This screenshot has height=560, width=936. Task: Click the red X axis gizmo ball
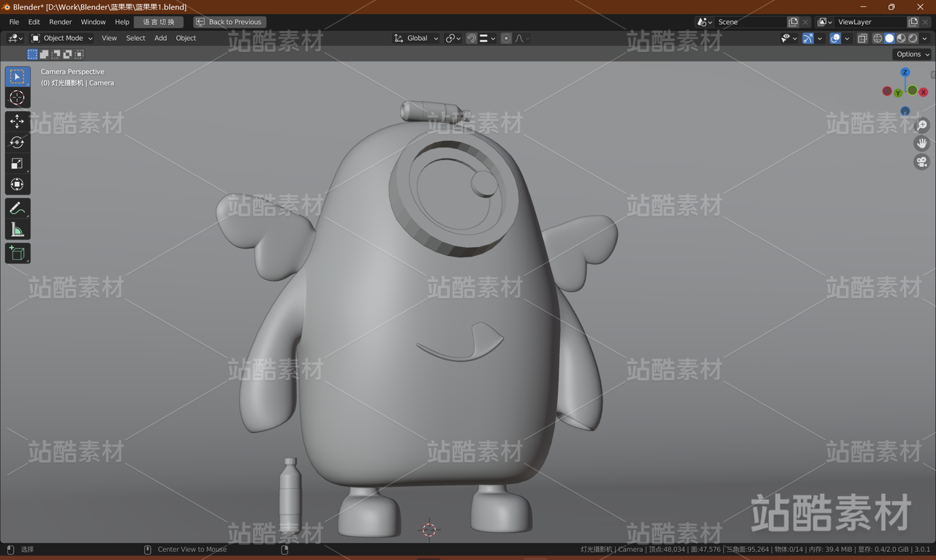924,92
